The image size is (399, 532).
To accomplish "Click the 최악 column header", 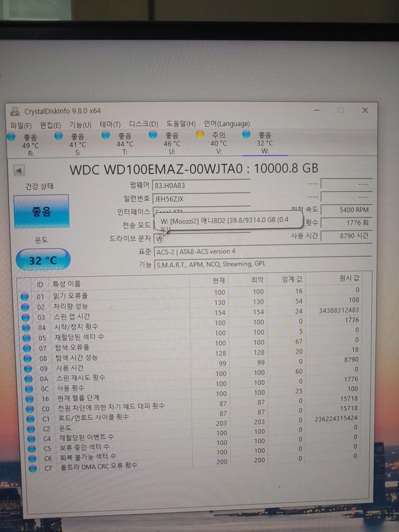I will [x=248, y=280].
